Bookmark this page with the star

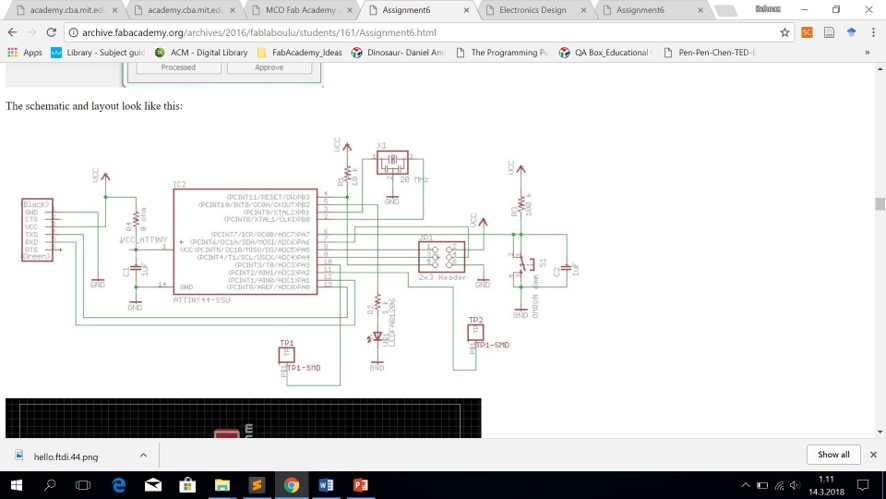point(784,33)
